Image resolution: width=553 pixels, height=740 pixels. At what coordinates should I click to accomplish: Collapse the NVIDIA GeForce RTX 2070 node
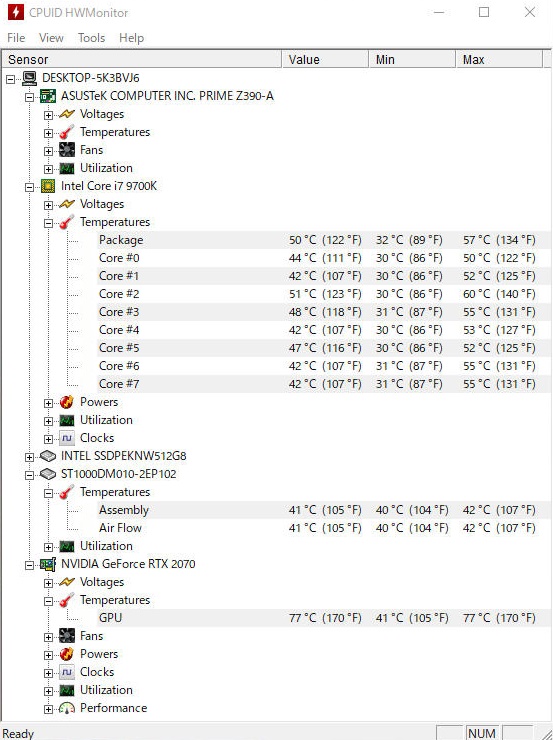30,565
